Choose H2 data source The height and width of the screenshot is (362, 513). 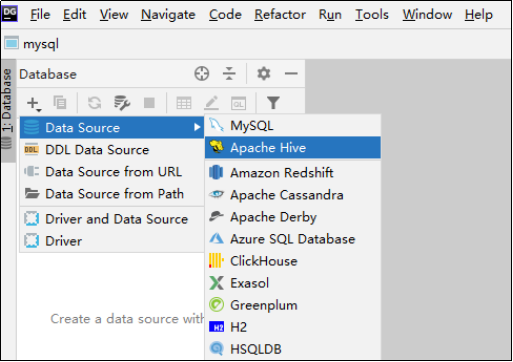293,327
